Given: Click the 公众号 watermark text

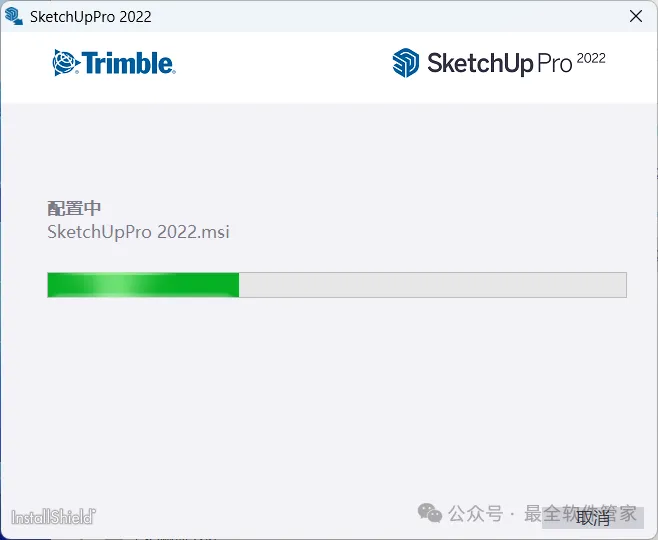Looking at the screenshot, I should click(475, 513).
